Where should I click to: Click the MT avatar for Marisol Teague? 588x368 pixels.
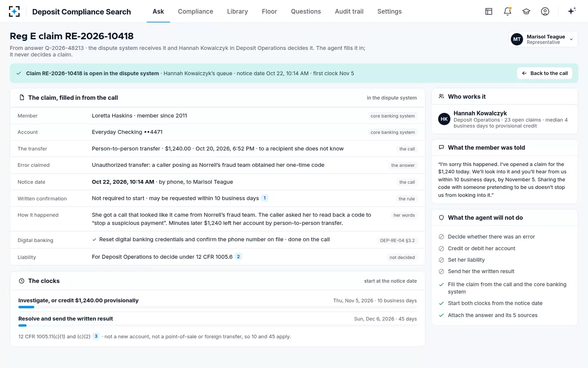point(517,39)
